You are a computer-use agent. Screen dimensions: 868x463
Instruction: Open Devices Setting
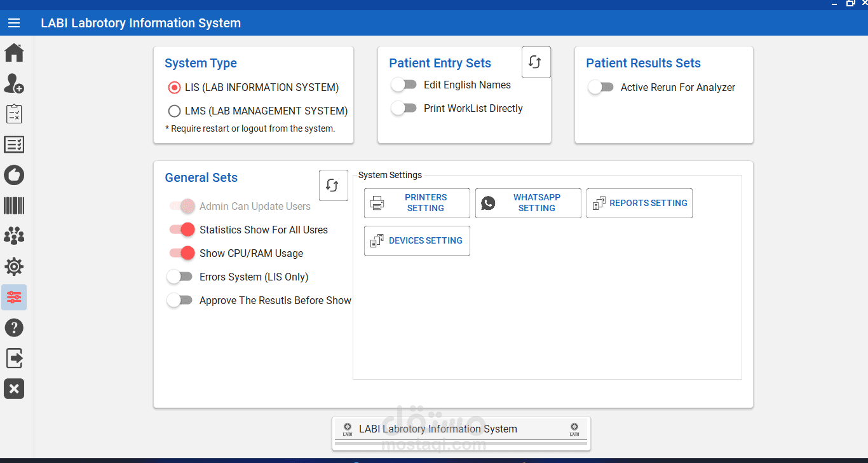pos(417,240)
